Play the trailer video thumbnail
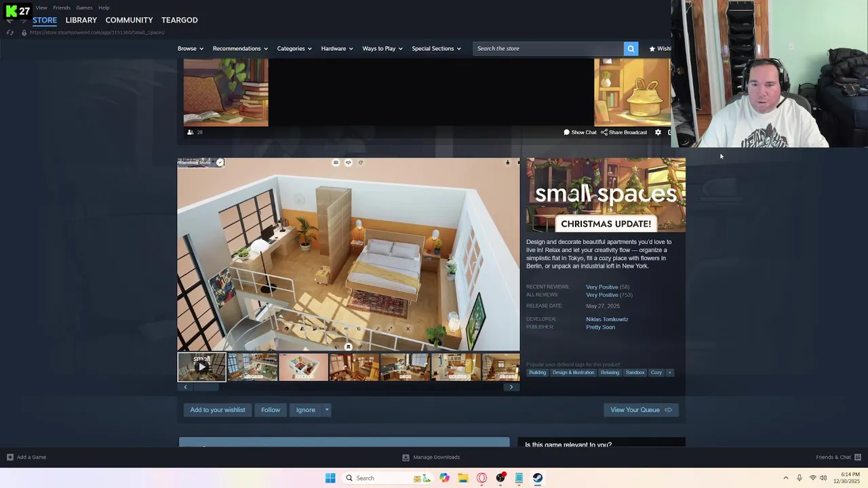 click(201, 367)
